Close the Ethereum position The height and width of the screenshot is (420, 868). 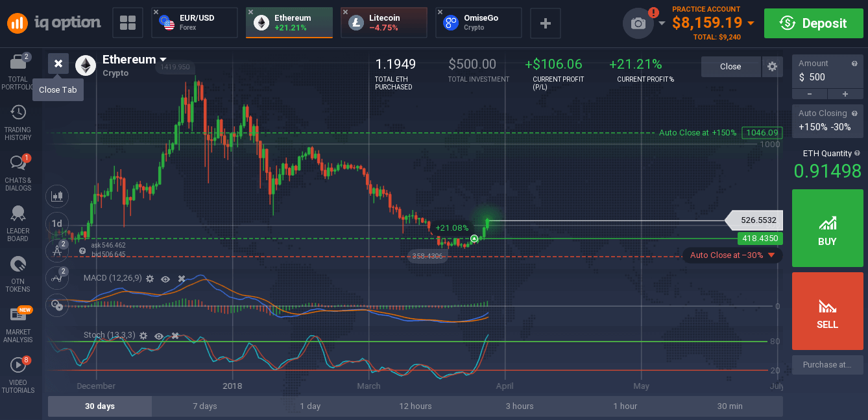(730, 66)
